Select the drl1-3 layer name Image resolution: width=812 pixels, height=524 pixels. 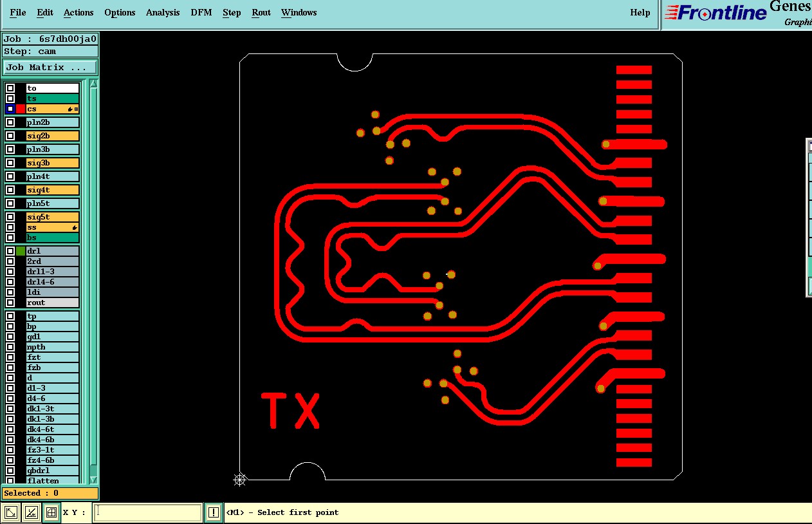53,272
